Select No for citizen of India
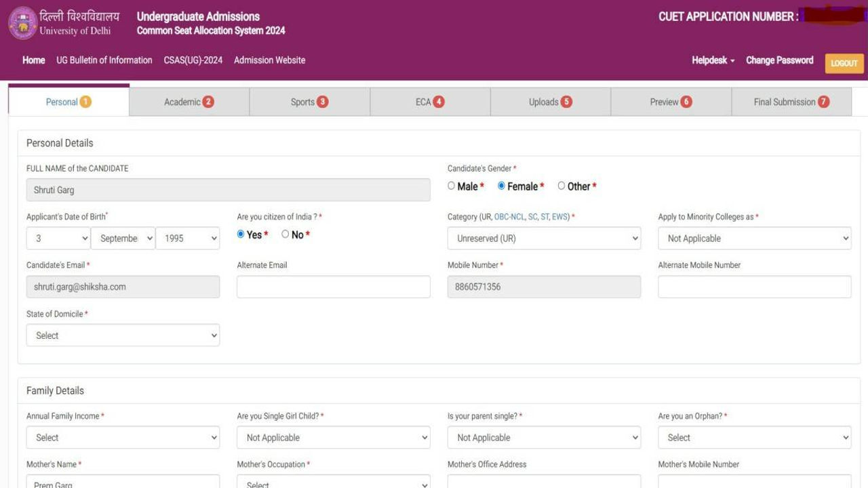The height and width of the screenshot is (488, 868). (285, 233)
